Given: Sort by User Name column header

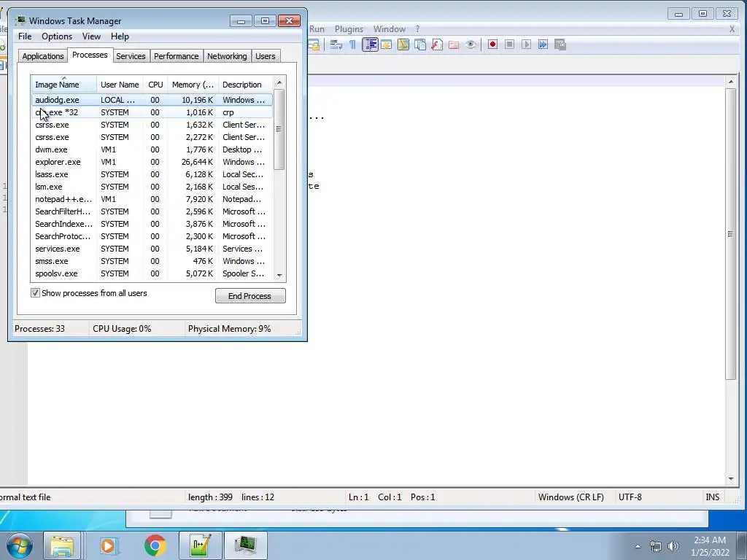Looking at the screenshot, I should click(120, 85).
